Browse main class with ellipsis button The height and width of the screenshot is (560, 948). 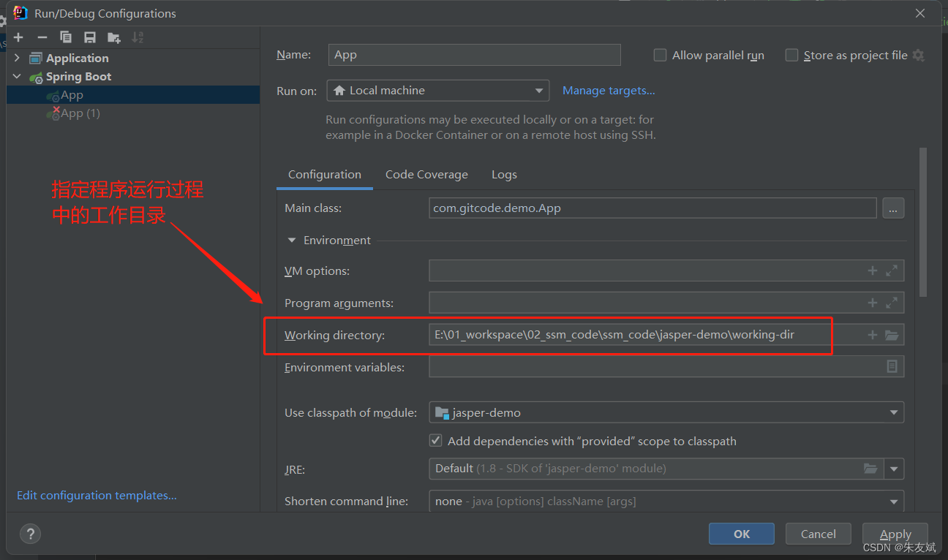pos(893,208)
